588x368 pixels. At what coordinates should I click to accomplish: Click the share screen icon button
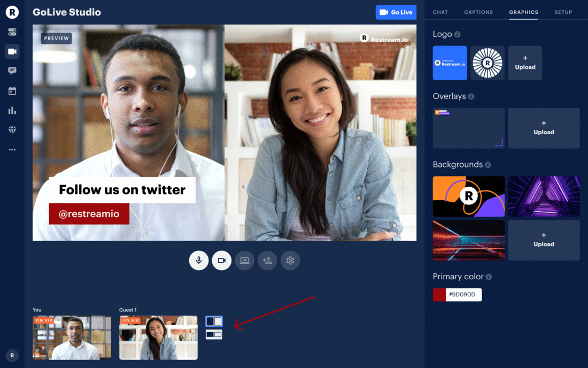[x=244, y=260]
